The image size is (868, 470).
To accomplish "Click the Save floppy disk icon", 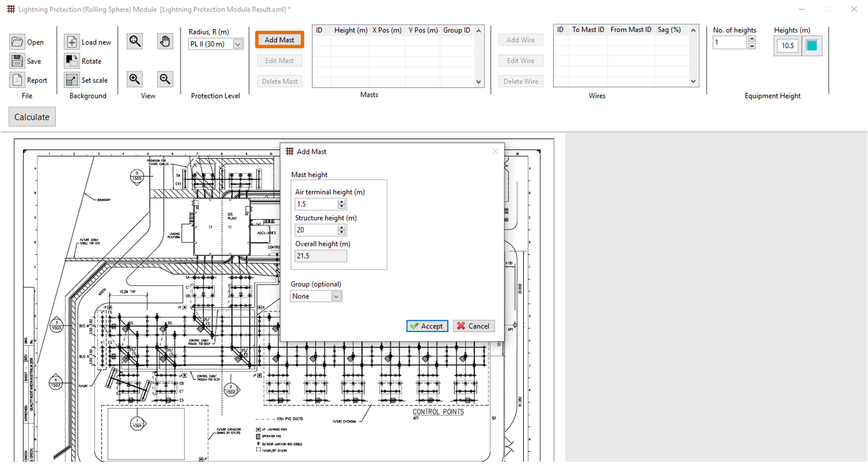I will tap(17, 61).
